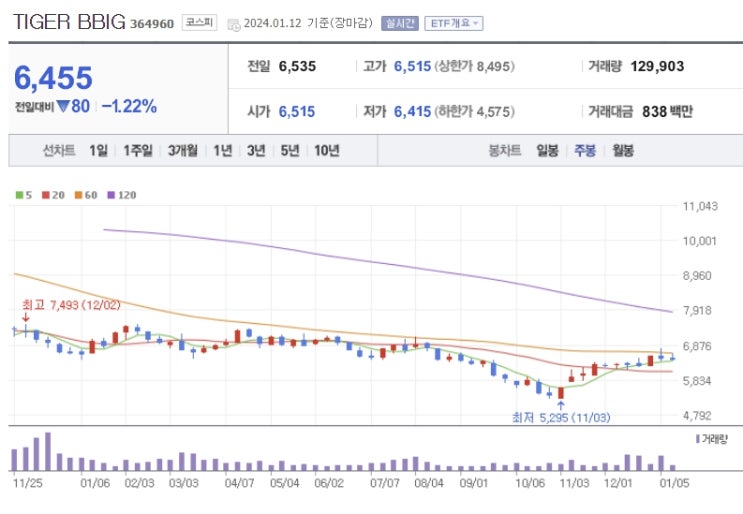743x514 pixels.
Task: Select the 3개월 line chart tab
Action: pos(183,151)
